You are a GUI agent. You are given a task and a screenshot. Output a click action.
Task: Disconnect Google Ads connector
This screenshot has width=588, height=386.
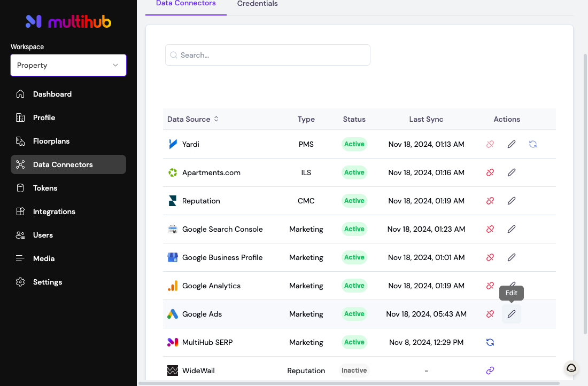pos(490,314)
